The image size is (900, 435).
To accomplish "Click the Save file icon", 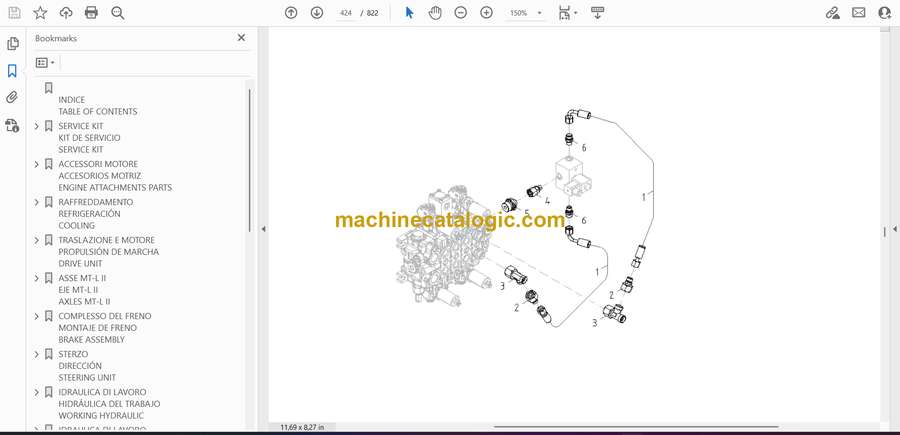I will pos(14,13).
